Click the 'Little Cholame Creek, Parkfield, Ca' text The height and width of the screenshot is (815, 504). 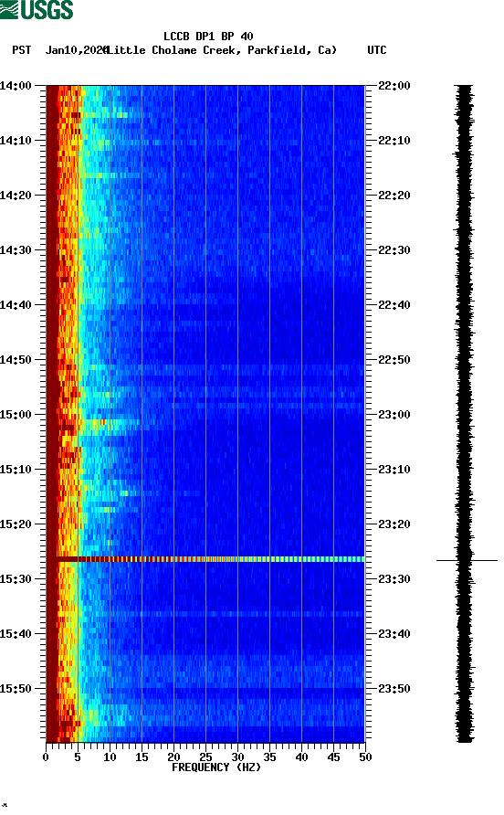coord(222,50)
